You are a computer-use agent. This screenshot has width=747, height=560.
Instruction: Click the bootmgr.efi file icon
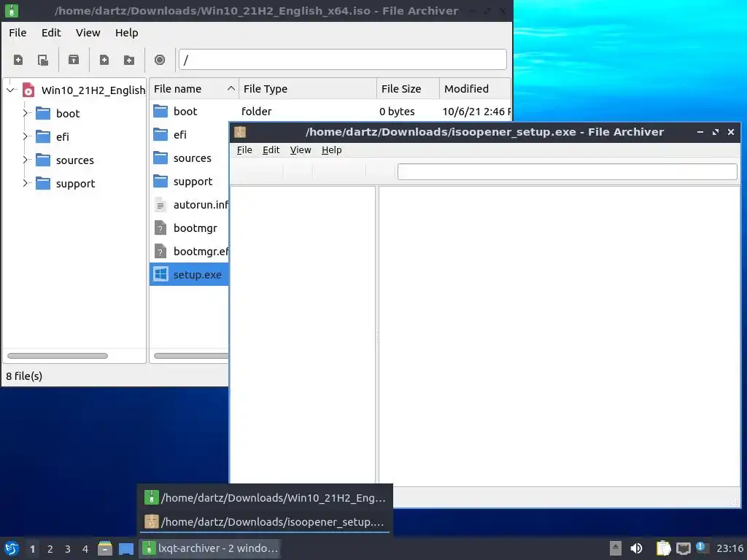160,252
